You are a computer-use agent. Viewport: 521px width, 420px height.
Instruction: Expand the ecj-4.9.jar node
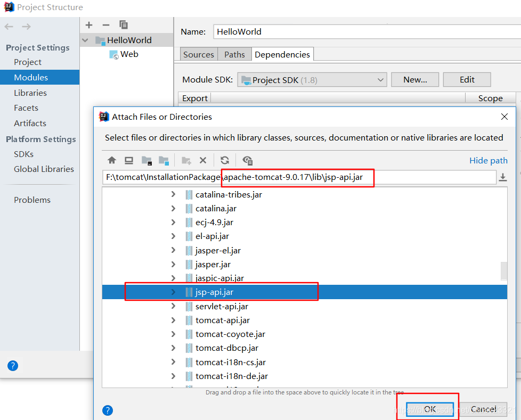click(173, 222)
